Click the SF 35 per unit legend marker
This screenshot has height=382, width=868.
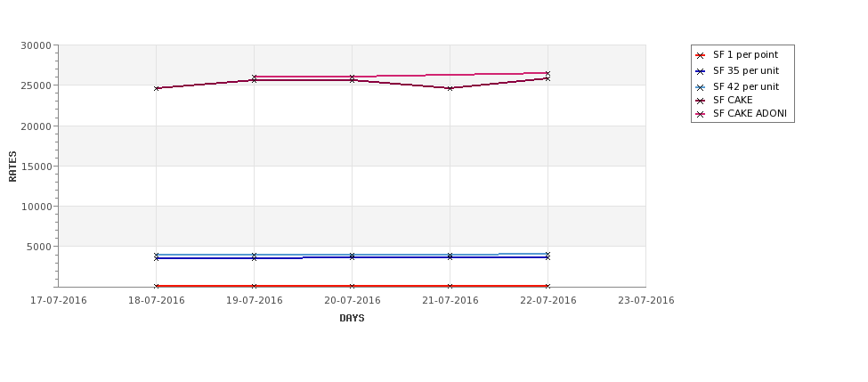[x=701, y=71]
